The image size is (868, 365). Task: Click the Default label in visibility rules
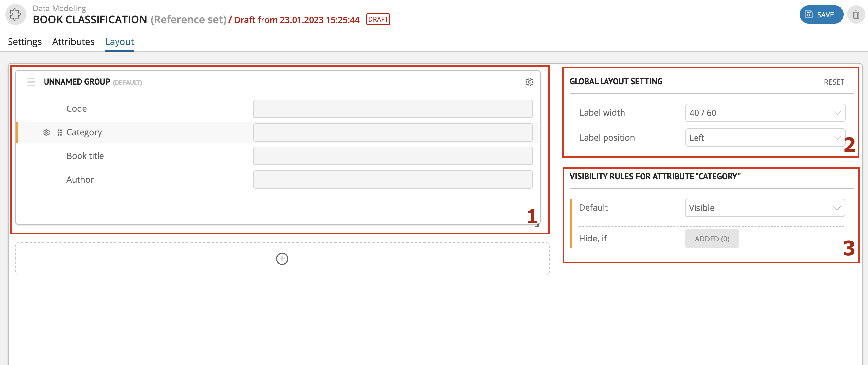coord(593,208)
